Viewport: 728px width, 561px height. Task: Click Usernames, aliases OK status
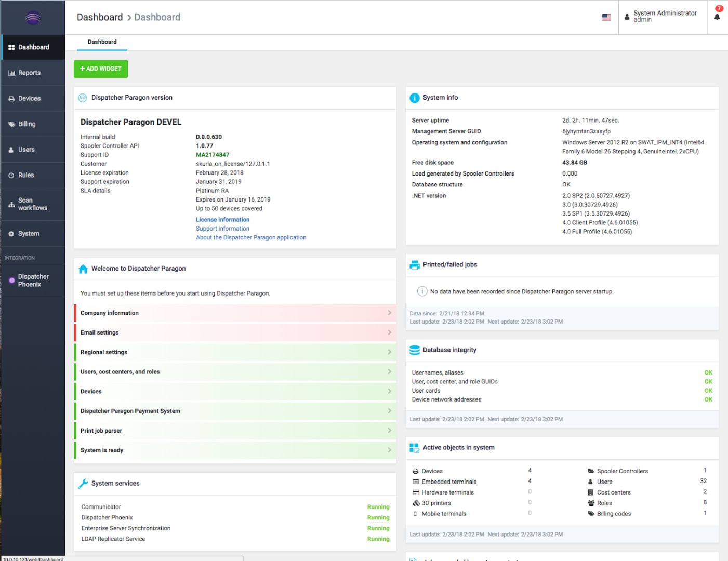(x=708, y=373)
